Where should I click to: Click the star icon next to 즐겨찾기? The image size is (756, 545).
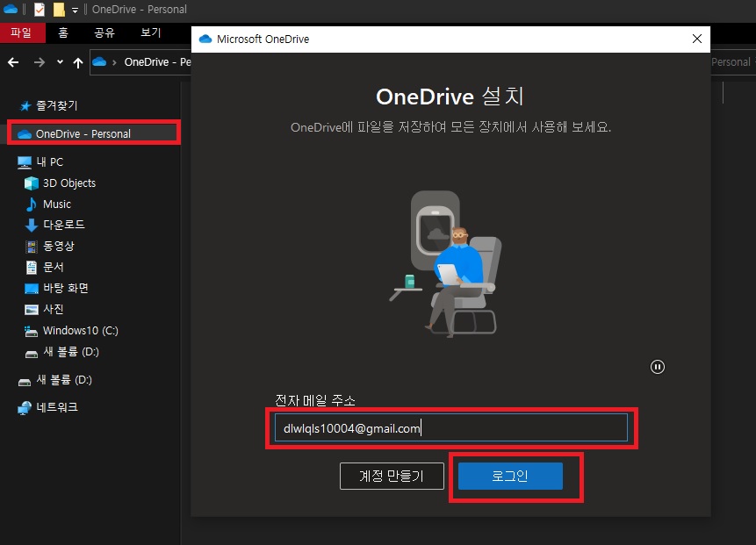coord(25,105)
